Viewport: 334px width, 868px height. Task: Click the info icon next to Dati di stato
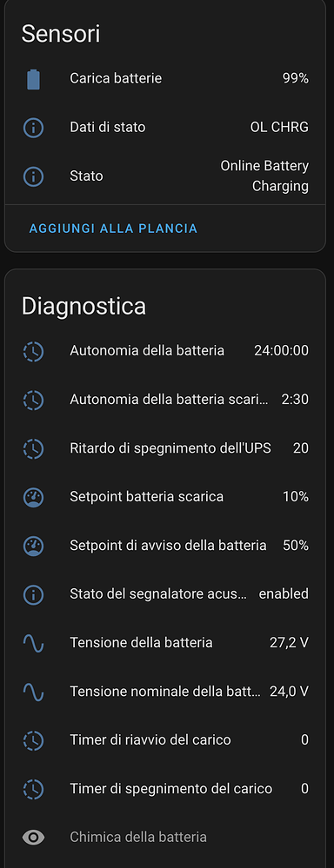(33, 128)
